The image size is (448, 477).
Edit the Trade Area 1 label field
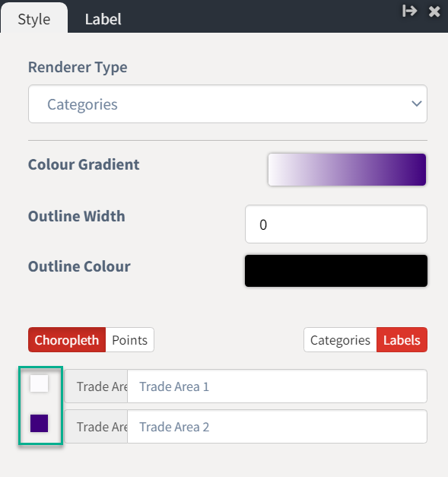tap(277, 386)
